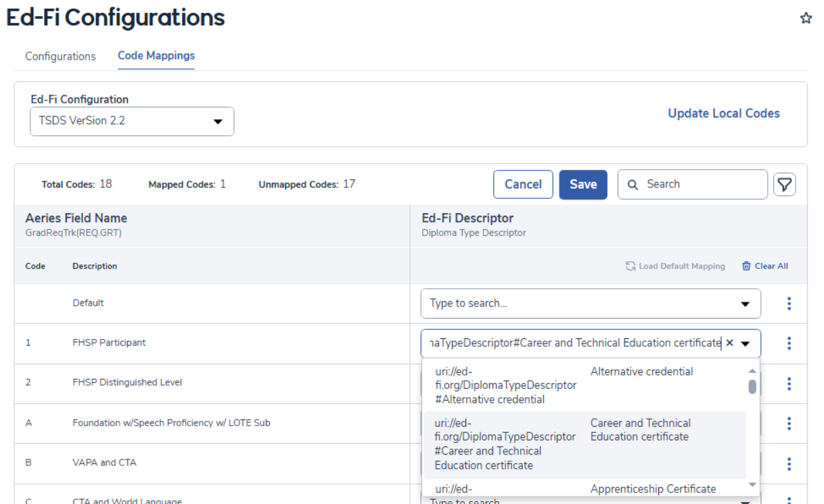Collapse the FHSP Participant descriptor dropdown arrow

(746, 344)
